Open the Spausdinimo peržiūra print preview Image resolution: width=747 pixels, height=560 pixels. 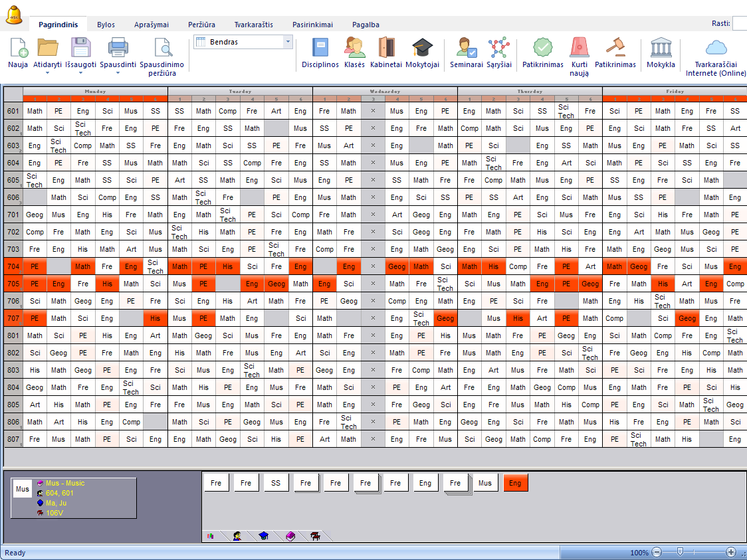coord(162,48)
